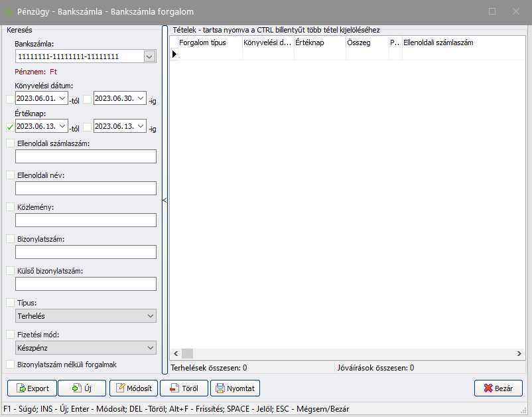
Task: Sort by Forgalom típus column header
Action: pos(210,42)
